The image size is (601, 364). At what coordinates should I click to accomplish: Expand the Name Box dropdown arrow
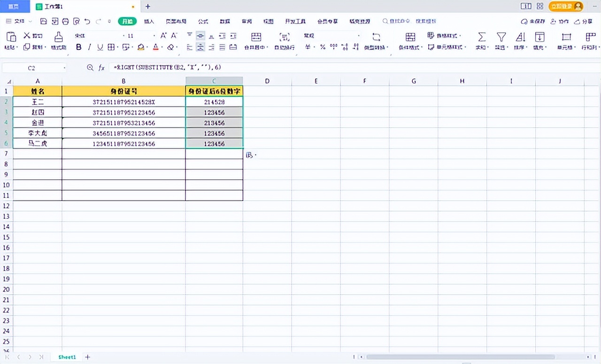(x=64, y=68)
